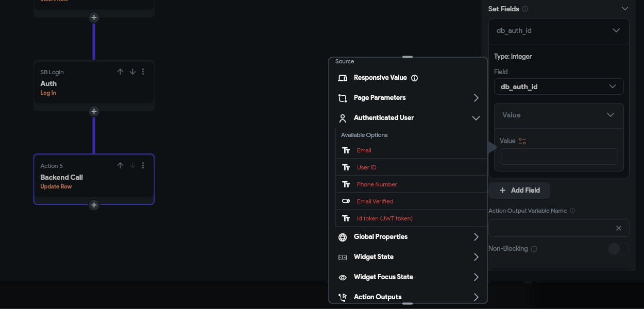Click the Responsive Value info icon
Image resolution: width=644 pixels, height=309 pixels.
click(415, 78)
